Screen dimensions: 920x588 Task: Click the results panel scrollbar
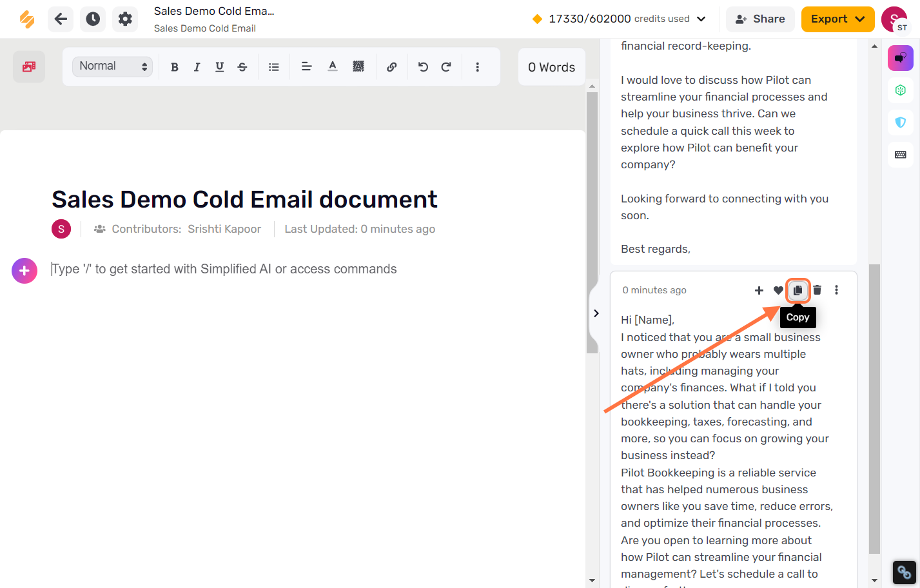[874, 409]
